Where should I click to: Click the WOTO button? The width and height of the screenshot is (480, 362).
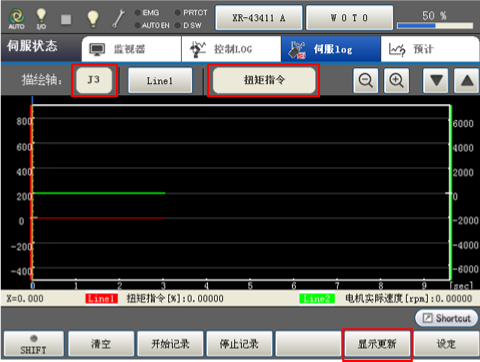(349, 18)
